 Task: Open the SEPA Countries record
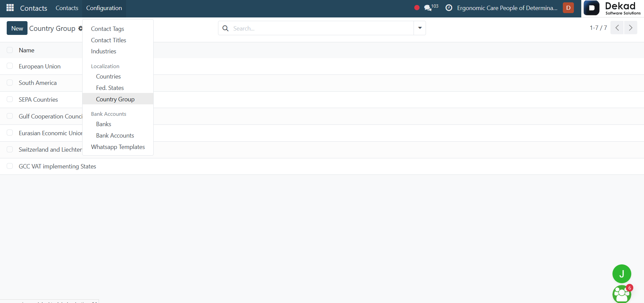click(x=38, y=100)
